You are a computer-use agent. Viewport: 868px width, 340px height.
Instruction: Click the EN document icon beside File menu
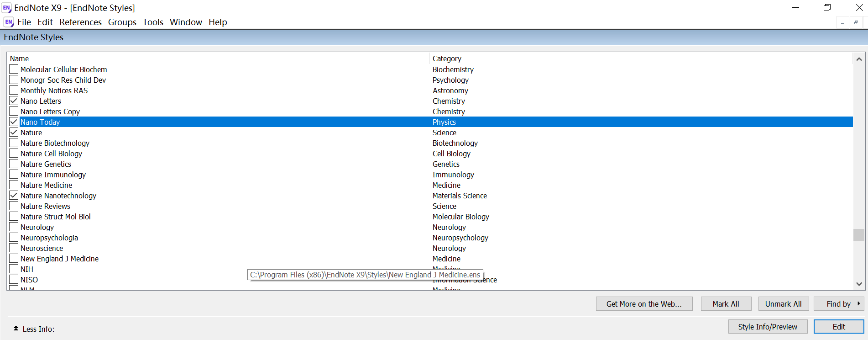(9, 22)
